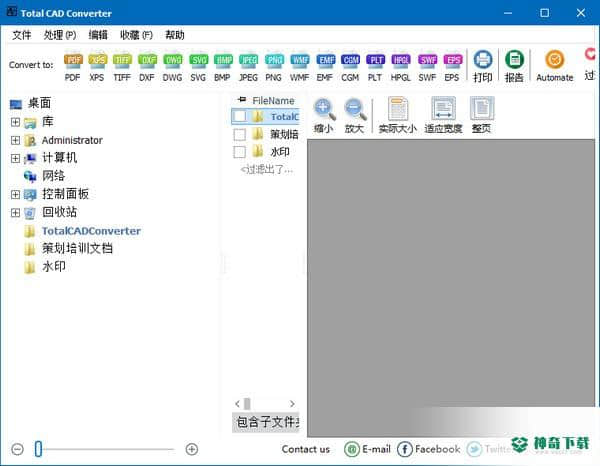Check the 水印 folder checkbox in file list
The image size is (600, 466).
[x=240, y=152]
